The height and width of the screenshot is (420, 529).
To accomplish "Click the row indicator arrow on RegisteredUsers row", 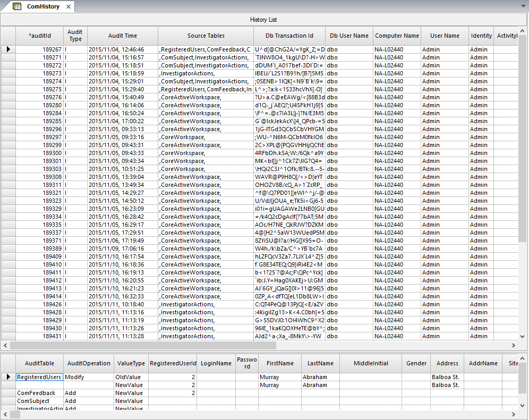I will tap(8, 377).
